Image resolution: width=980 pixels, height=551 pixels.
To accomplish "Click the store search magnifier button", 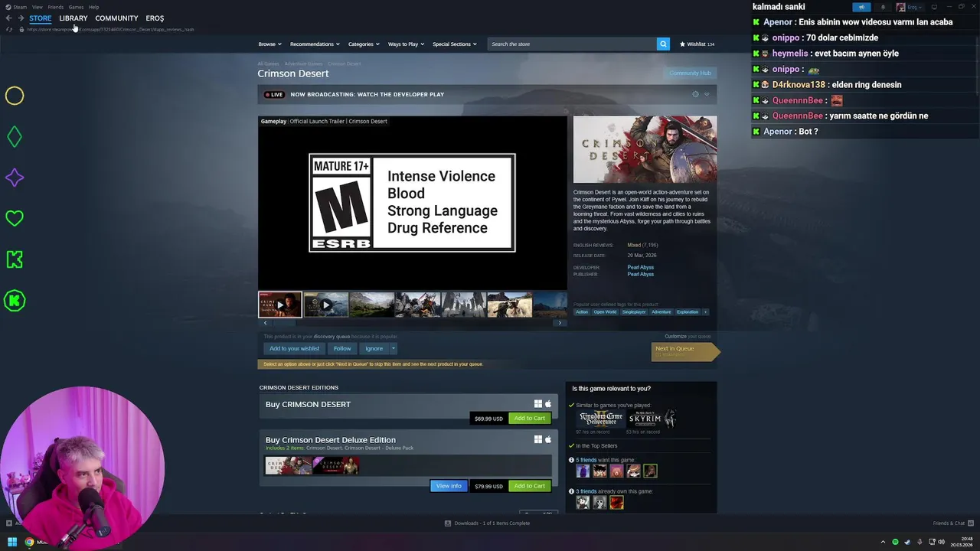I will click(x=663, y=44).
